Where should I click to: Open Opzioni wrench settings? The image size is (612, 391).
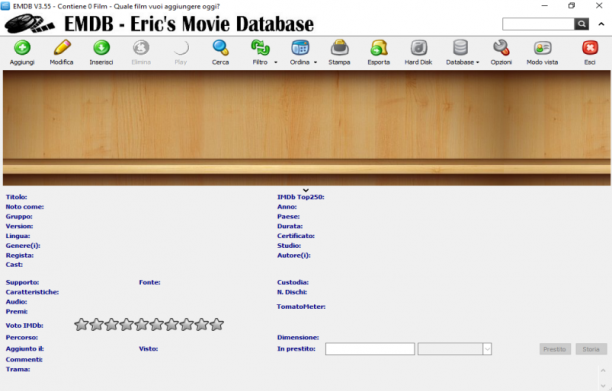(x=501, y=48)
